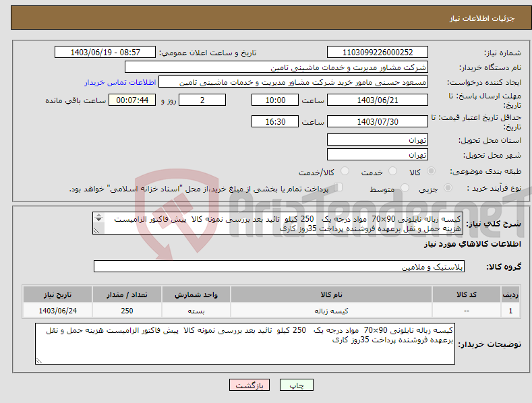Click the واحد شمارش column header

point(196,294)
